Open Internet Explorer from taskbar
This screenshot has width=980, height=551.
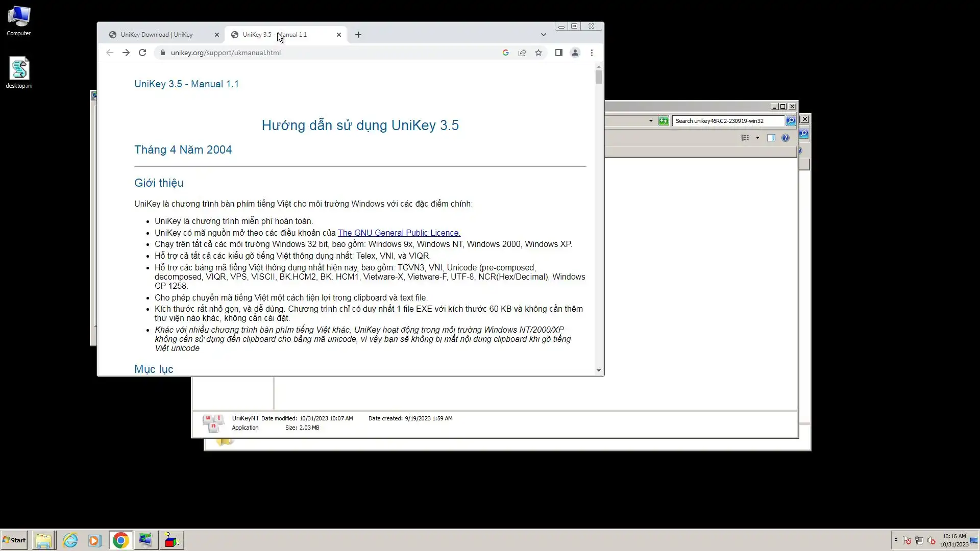[x=70, y=540]
